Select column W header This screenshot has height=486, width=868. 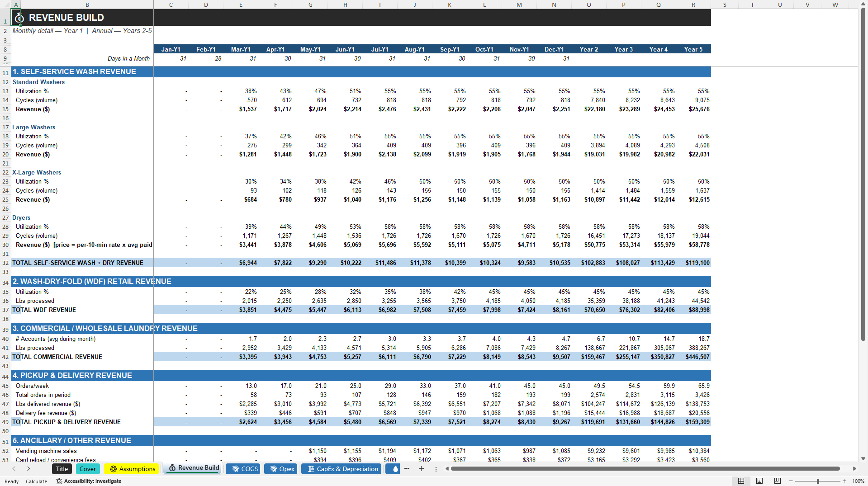coord(835,5)
